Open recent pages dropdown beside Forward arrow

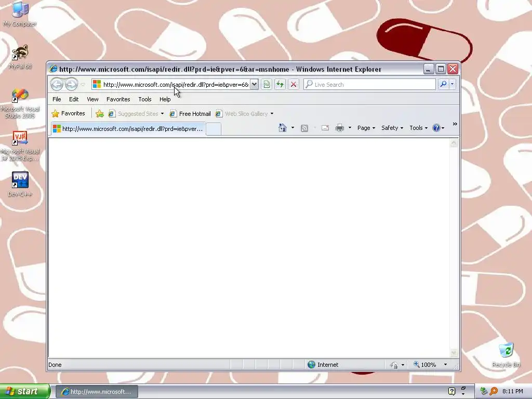click(x=83, y=85)
